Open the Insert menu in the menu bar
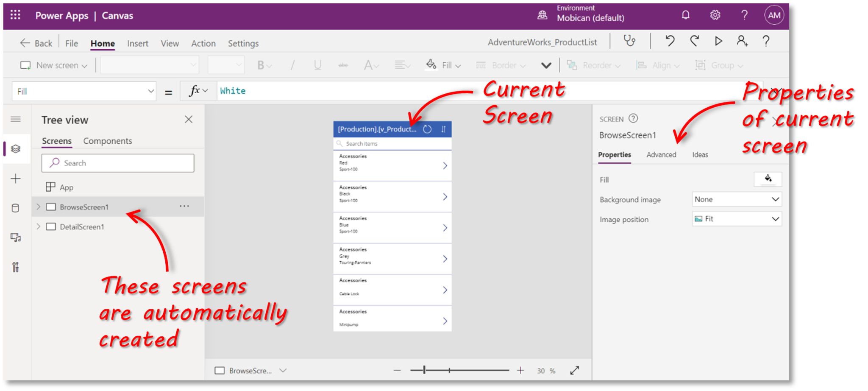Screen dimensions: 868x391 137,43
